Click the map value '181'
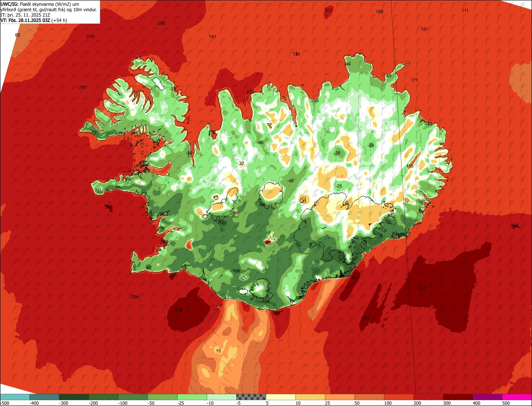 pyautogui.click(x=424, y=29)
